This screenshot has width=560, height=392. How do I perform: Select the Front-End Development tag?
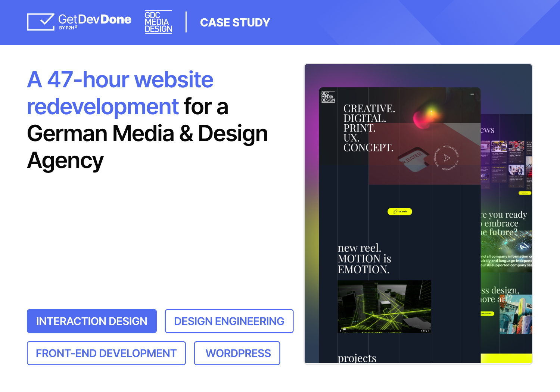click(106, 353)
